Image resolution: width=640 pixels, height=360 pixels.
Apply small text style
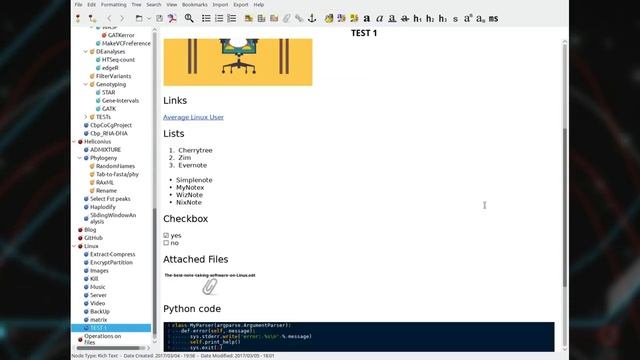[456, 19]
